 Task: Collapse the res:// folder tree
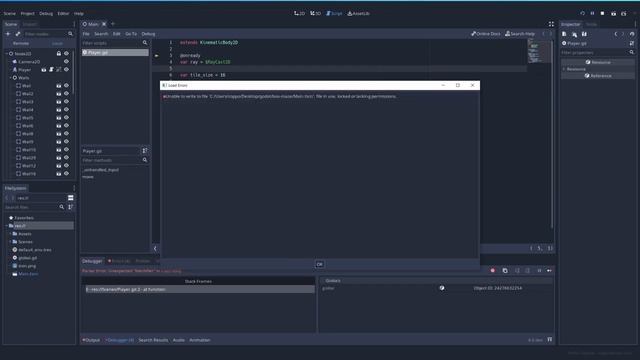(x=7, y=226)
